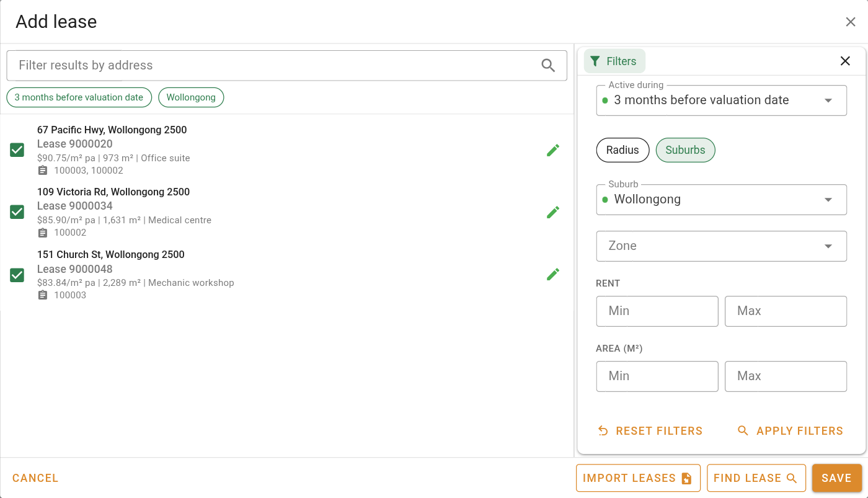Focus the Filter results by address field

click(x=286, y=65)
